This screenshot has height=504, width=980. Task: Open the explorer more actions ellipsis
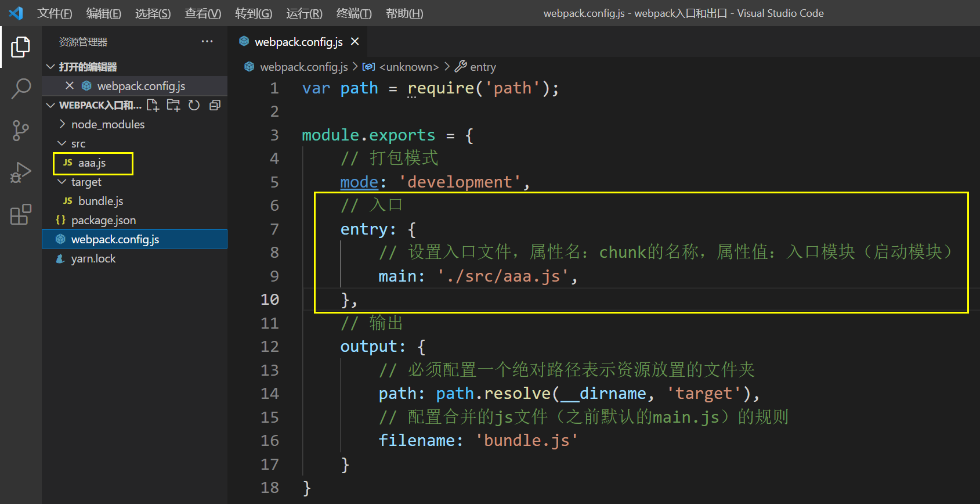pyautogui.click(x=207, y=41)
